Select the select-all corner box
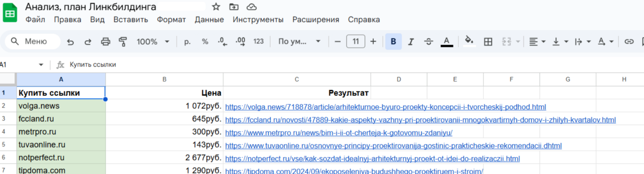644x174 pixels. 8,79
